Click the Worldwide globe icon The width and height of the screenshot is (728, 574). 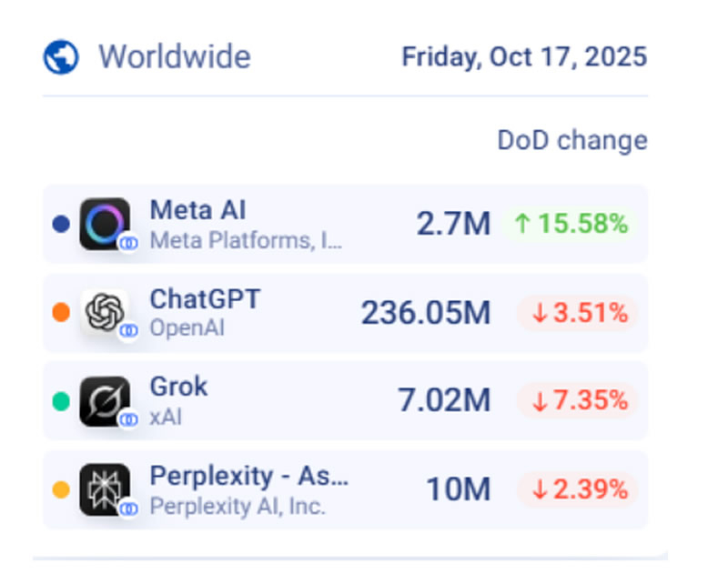[61, 57]
